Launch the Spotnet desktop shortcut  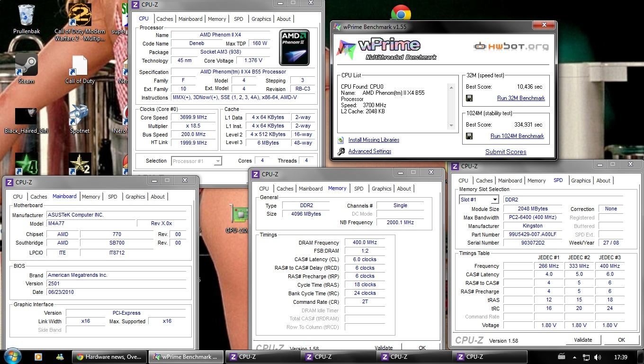pos(80,118)
